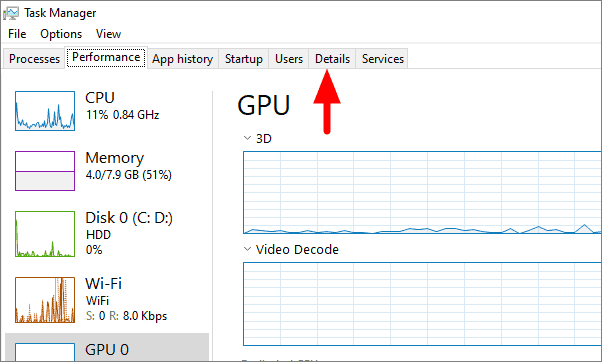The width and height of the screenshot is (602, 362).
Task: Open the Options menu
Action: 61,34
